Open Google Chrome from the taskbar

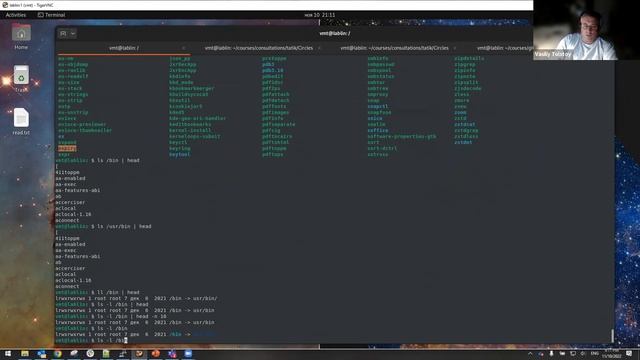tap(58, 353)
